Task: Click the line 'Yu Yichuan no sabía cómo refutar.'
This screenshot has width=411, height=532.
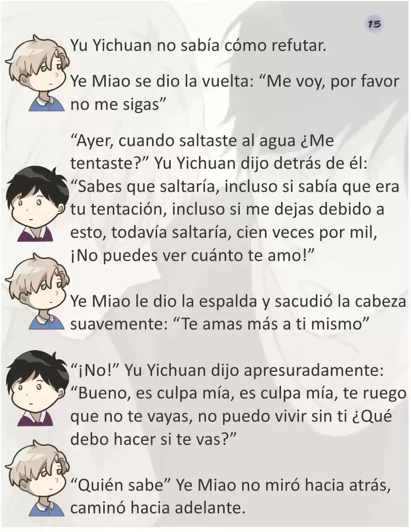Action: click(x=198, y=45)
